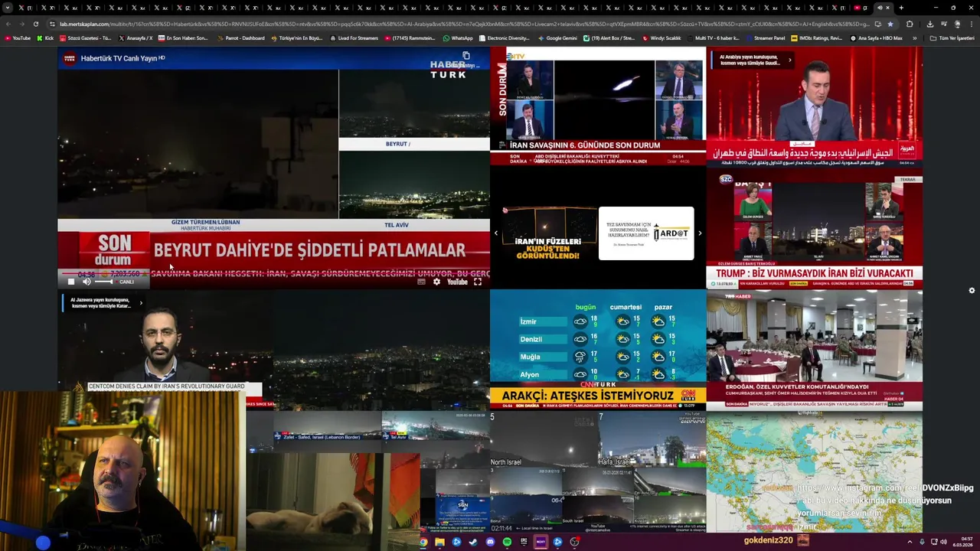Open browser extensions puzzle icon
This screenshot has height=551, width=980.
(910, 24)
